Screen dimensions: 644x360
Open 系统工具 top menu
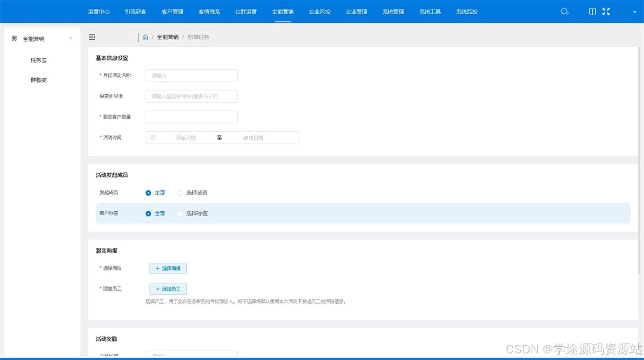[x=430, y=12]
